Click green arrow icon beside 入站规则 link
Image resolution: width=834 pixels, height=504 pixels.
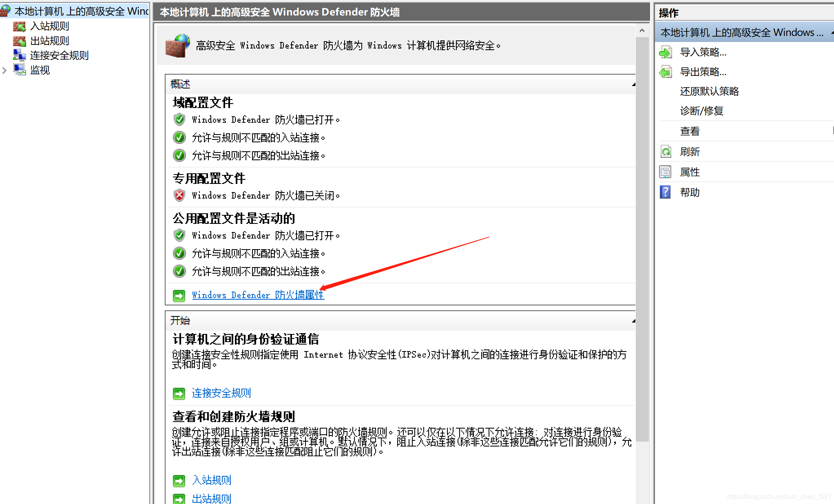[x=179, y=481]
